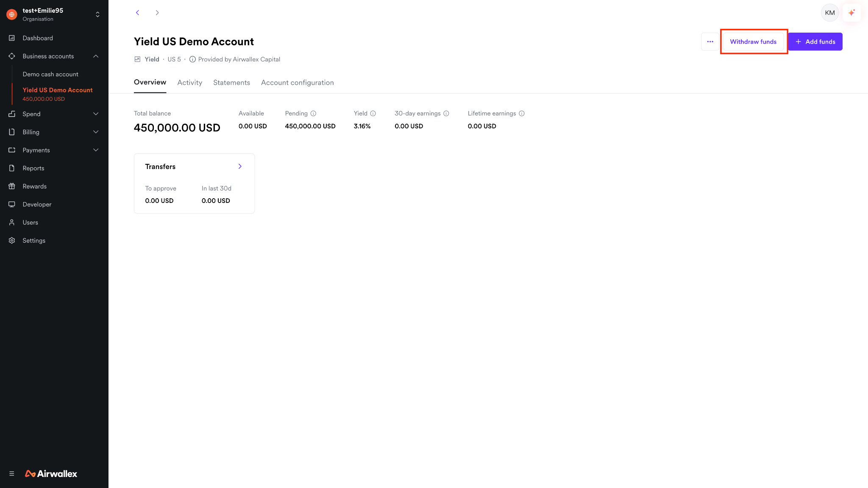Expand the Payments section chevron

96,150
